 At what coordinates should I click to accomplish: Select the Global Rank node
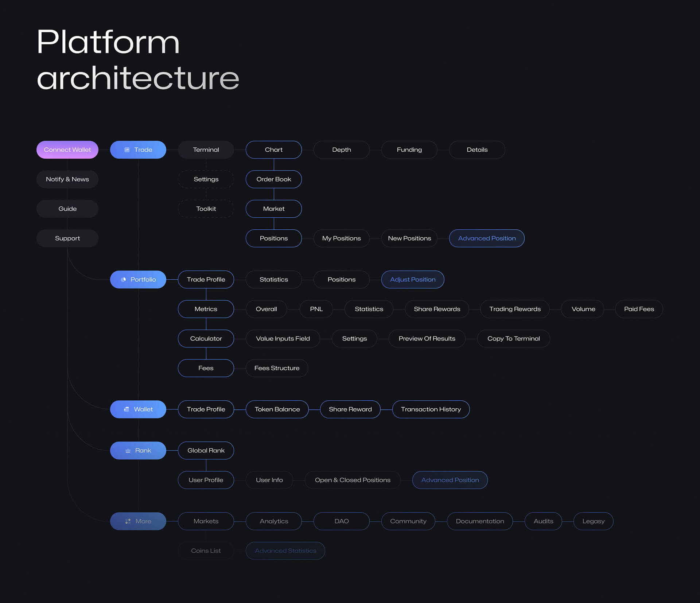pyautogui.click(x=206, y=451)
